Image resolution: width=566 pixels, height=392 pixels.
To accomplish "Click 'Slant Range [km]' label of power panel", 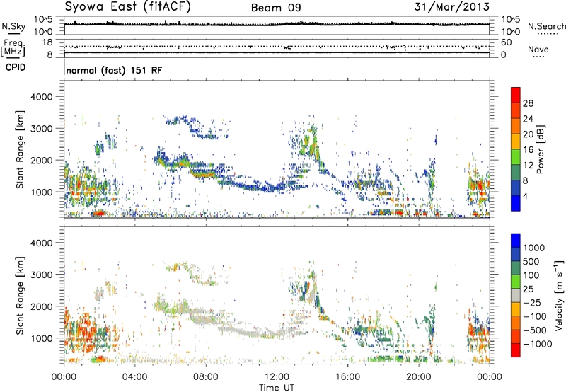I will point(20,149).
